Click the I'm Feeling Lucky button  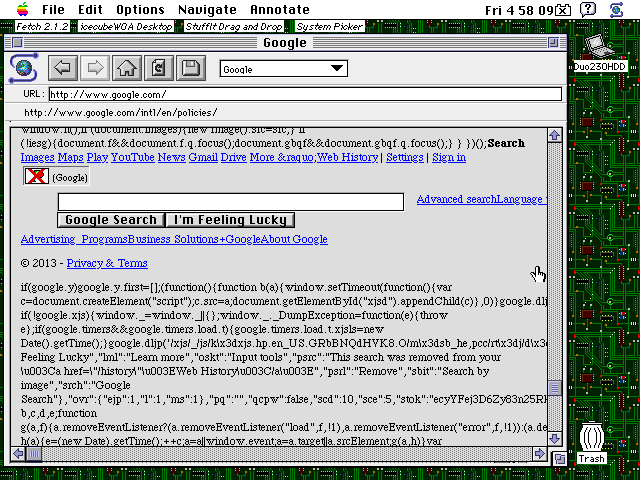point(230,220)
